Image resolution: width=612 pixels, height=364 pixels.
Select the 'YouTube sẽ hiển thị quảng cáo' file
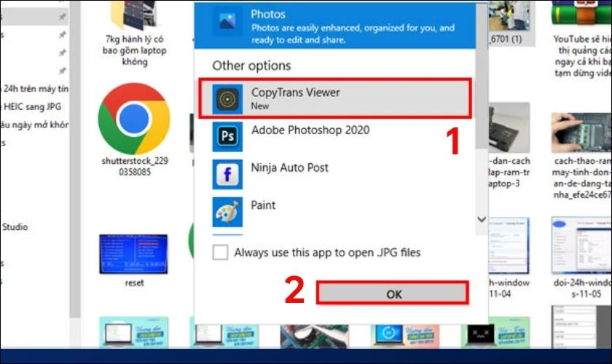581,13
